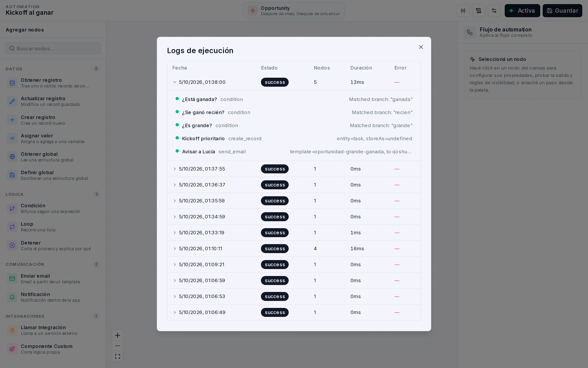The height and width of the screenshot is (368, 588).
Task: Click the Opportunity trigger card
Action: (x=294, y=10)
